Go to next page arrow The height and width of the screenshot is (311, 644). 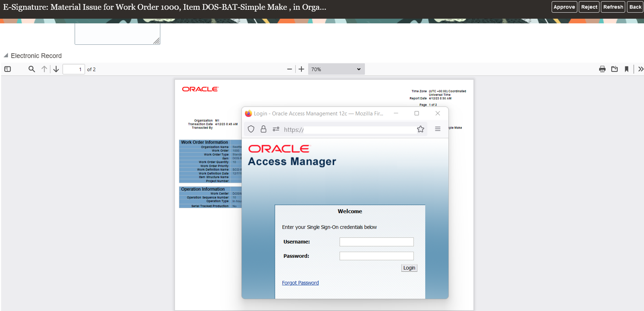tap(56, 69)
